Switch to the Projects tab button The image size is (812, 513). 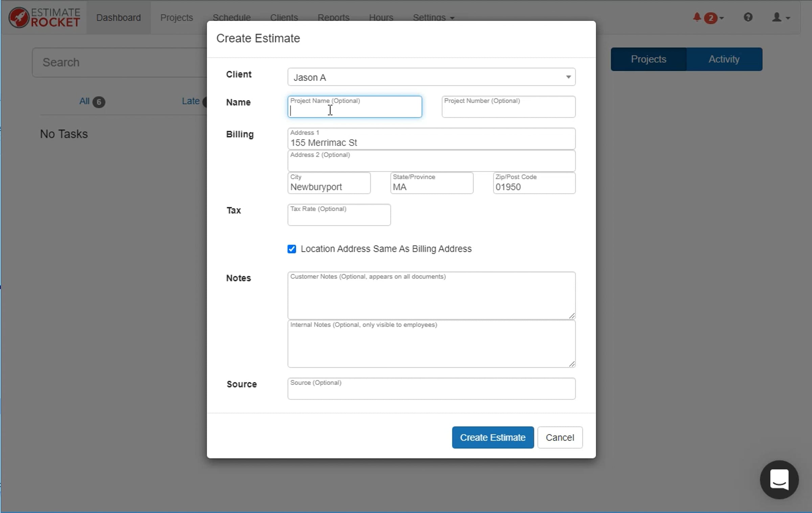click(649, 59)
